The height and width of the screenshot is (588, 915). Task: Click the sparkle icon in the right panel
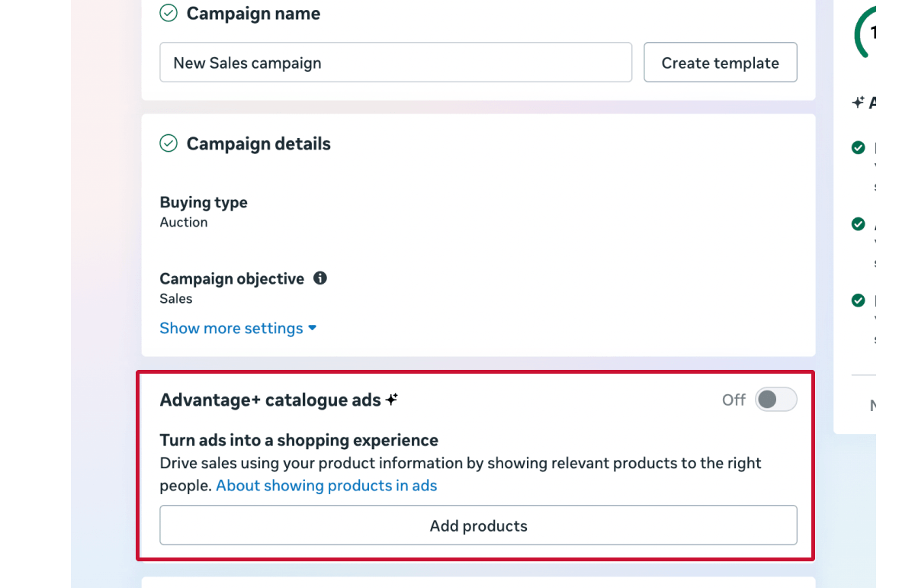coord(859,102)
